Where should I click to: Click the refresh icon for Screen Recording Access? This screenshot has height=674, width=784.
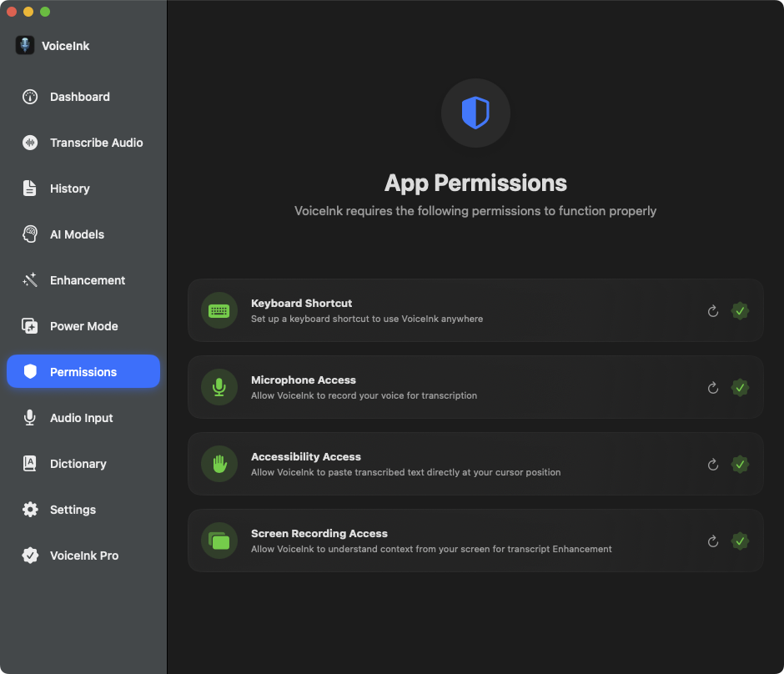(x=713, y=541)
